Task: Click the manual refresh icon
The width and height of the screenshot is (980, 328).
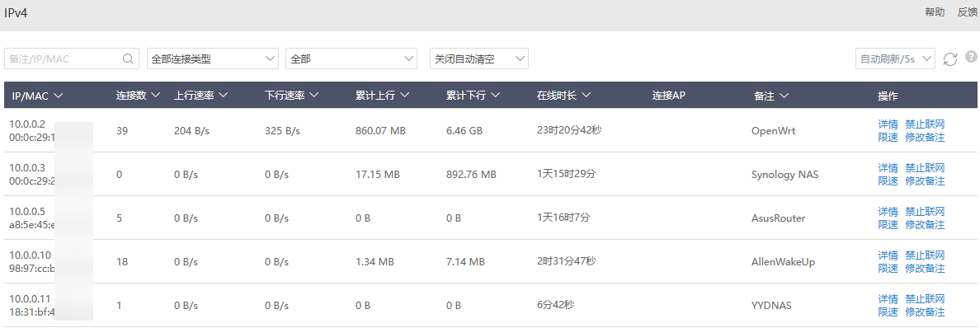Action: coord(950,59)
